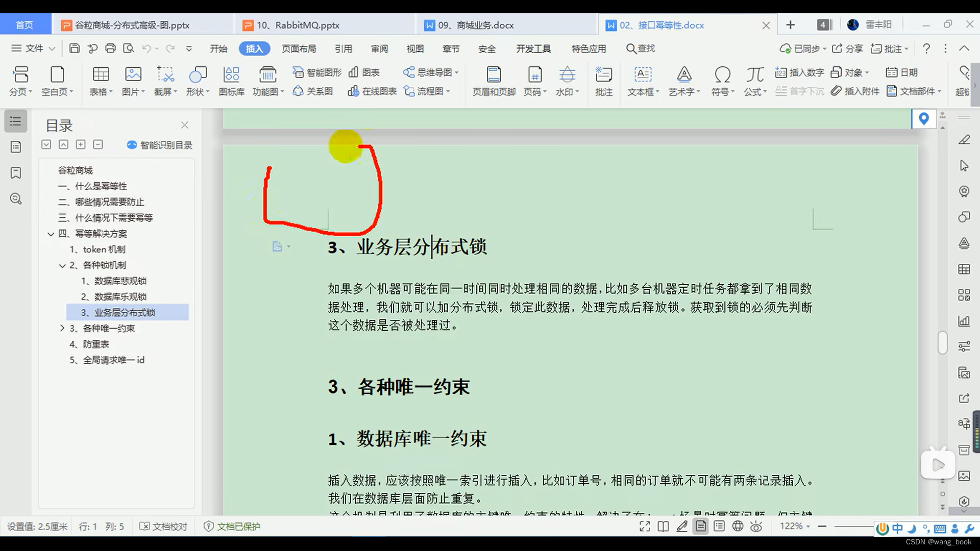Screen dimensions: 980x551
Task: Tick the select-all checkbox in 目录 panel
Action: [x=46, y=144]
